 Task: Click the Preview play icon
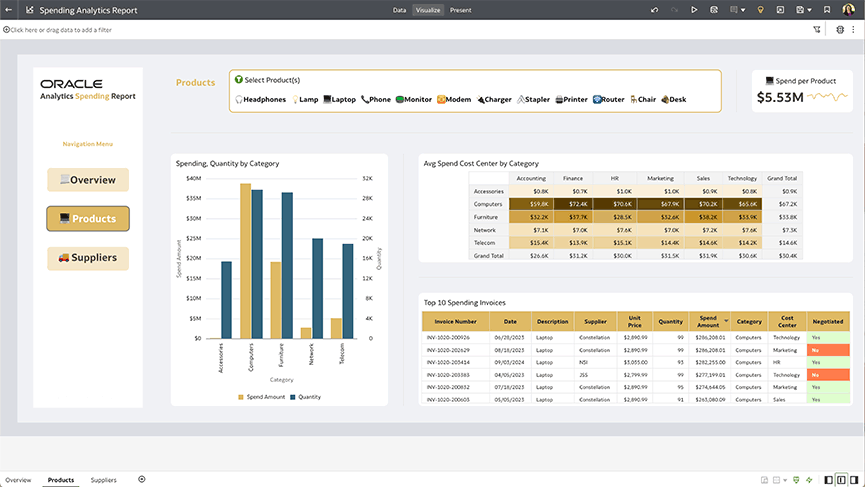pyautogui.click(x=694, y=10)
